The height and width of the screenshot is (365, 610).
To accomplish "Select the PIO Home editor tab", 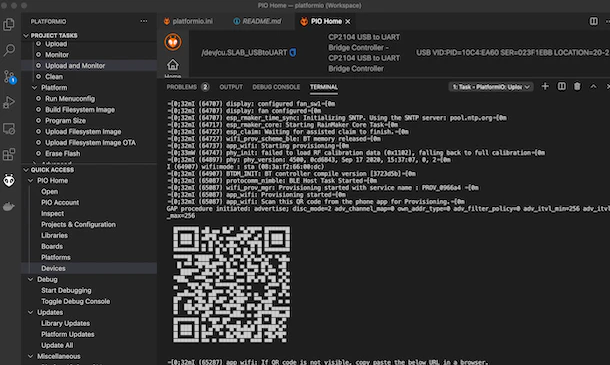I will click(326, 21).
